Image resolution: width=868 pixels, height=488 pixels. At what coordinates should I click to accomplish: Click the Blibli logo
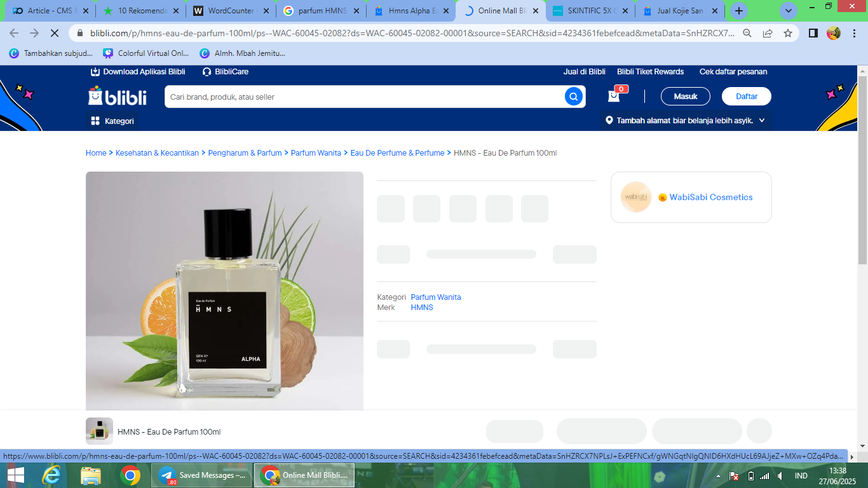click(x=118, y=97)
